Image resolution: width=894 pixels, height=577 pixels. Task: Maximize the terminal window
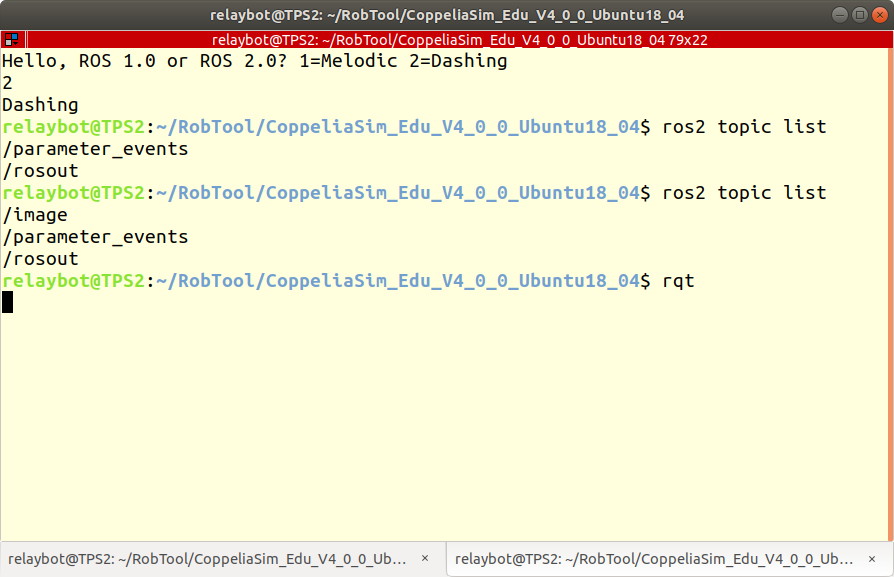coord(860,15)
